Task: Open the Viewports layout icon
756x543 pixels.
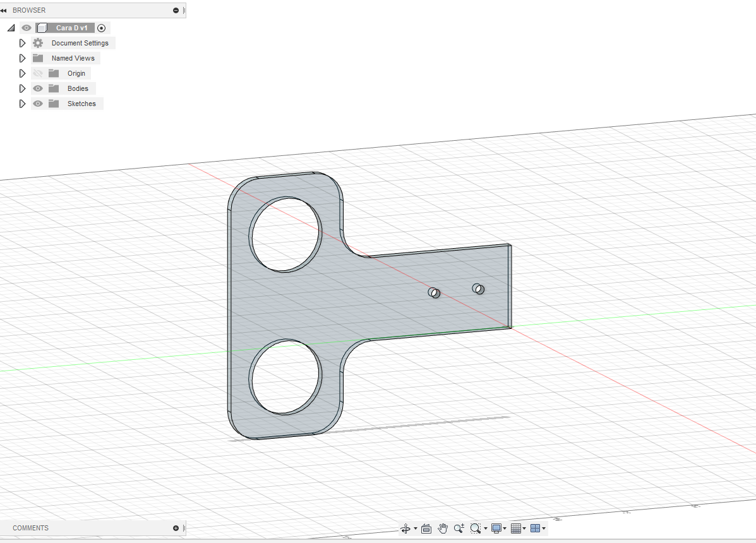Action: point(535,528)
